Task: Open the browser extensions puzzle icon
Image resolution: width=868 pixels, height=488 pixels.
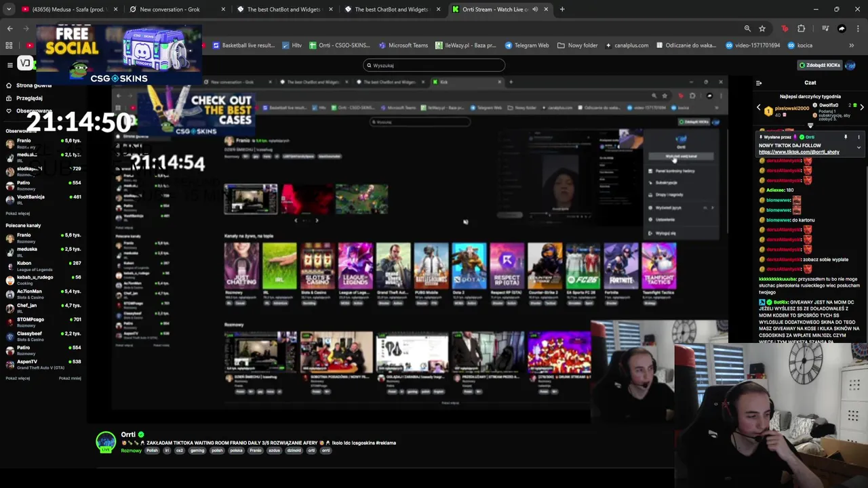Action: coord(802,28)
